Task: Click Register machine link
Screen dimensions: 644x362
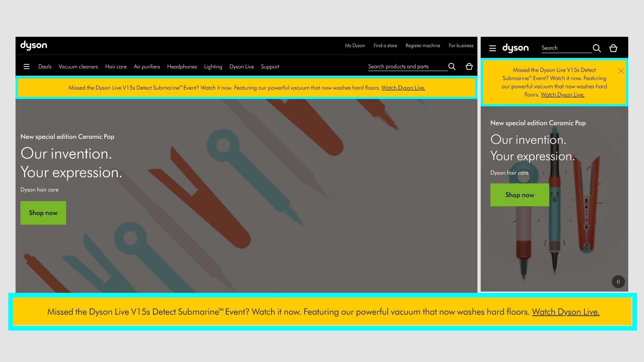Action: pyautogui.click(x=423, y=46)
